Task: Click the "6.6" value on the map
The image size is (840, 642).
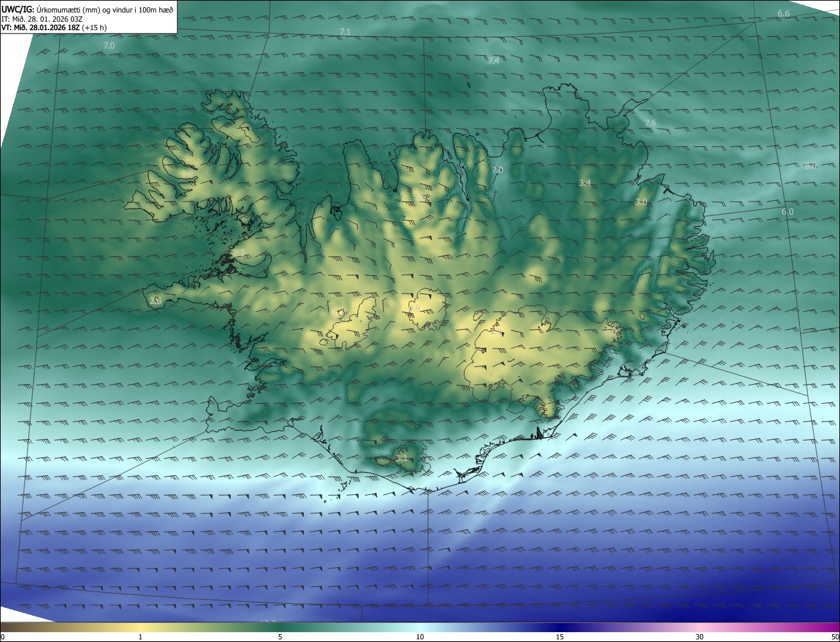Action: pos(784,13)
